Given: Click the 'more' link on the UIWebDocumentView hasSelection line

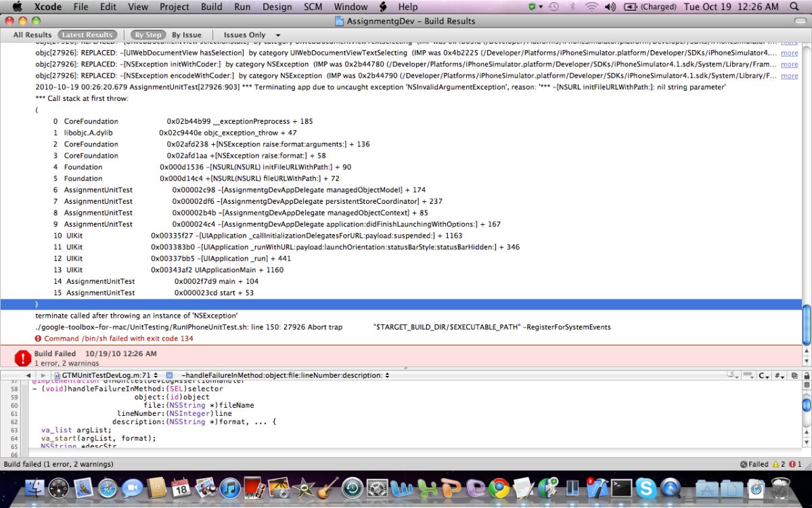Looking at the screenshot, I should pyautogui.click(x=789, y=53).
